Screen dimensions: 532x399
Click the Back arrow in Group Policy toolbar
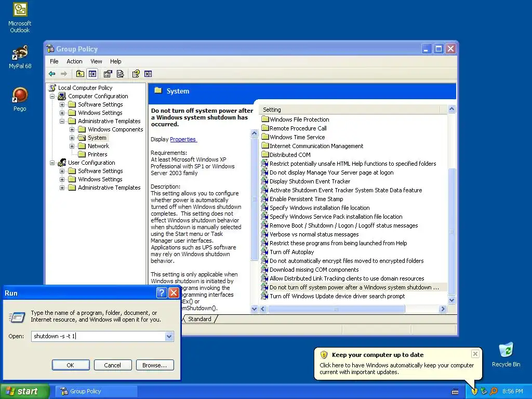pyautogui.click(x=52, y=74)
